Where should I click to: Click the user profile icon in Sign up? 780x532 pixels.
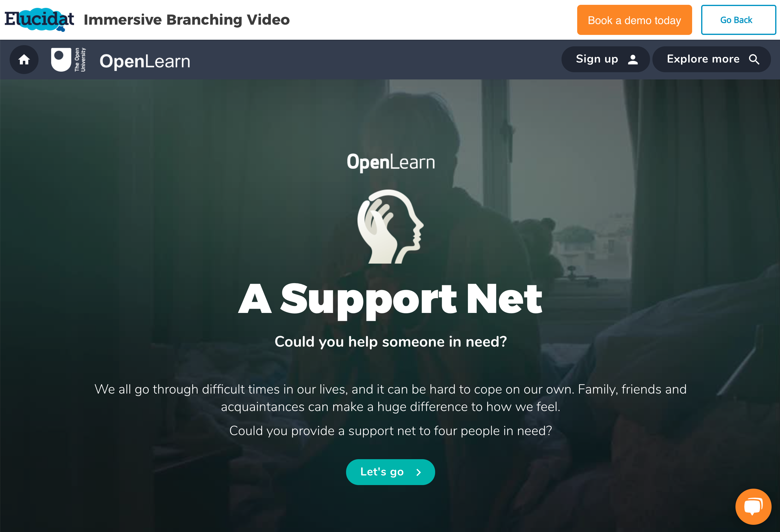tap(633, 59)
